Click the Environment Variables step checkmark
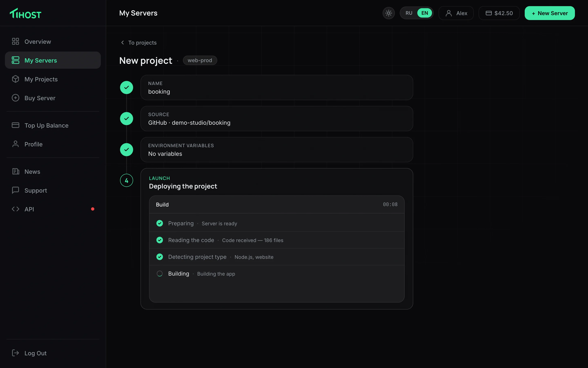Image resolution: width=588 pixels, height=368 pixels. [127, 149]
